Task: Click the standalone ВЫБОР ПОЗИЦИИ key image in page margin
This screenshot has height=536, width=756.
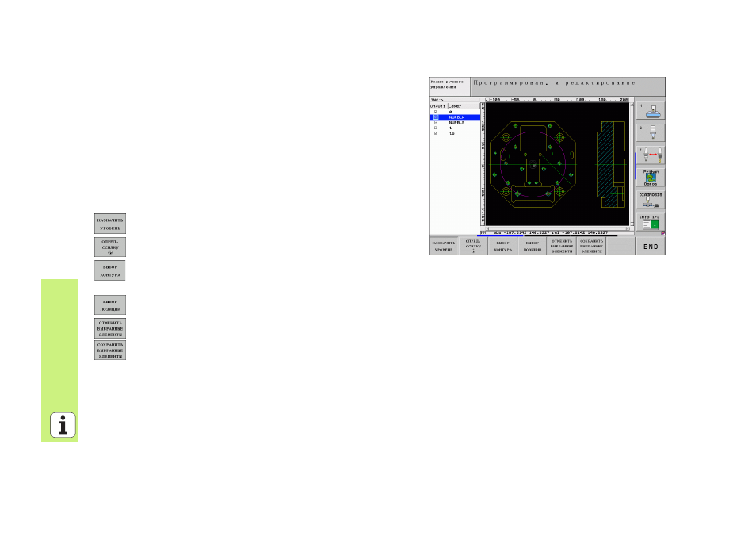Action: click(x=110, y=305)
